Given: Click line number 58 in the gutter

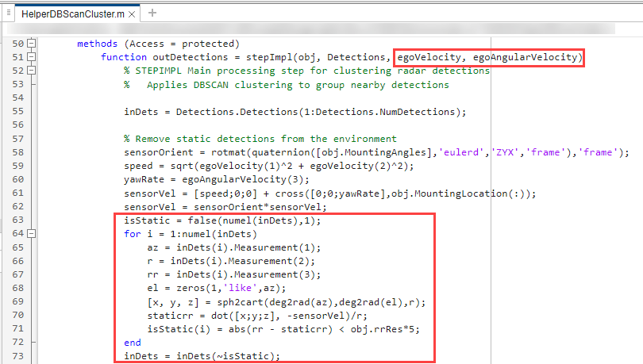Looking at the screenshot, I should (x=16, y=153).
